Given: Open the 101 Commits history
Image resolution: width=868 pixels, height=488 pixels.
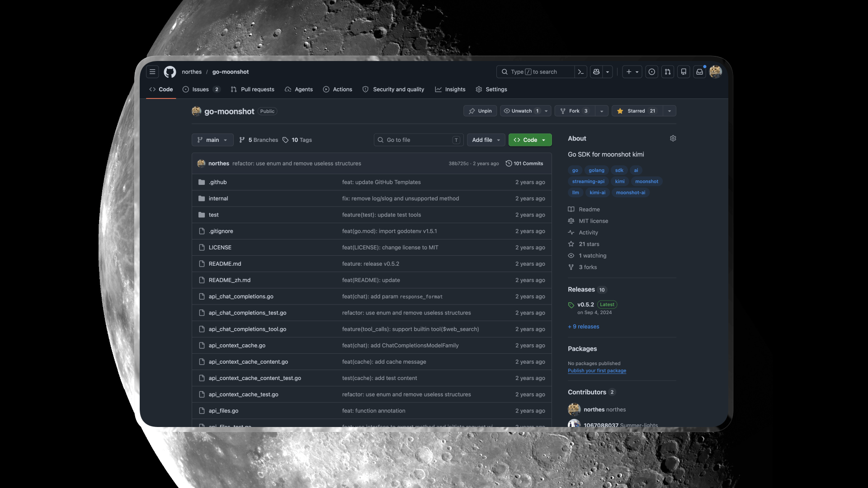Looking at the screenshot, I should coord(524,164).
